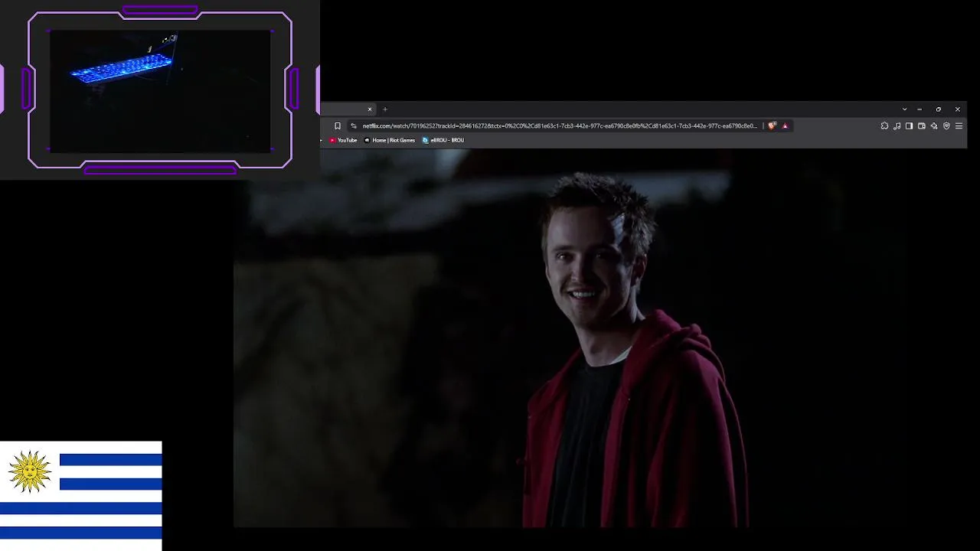
Task: Open Leo AI sparkle icon
Action: pyautogui.click(x=934, y=126)
